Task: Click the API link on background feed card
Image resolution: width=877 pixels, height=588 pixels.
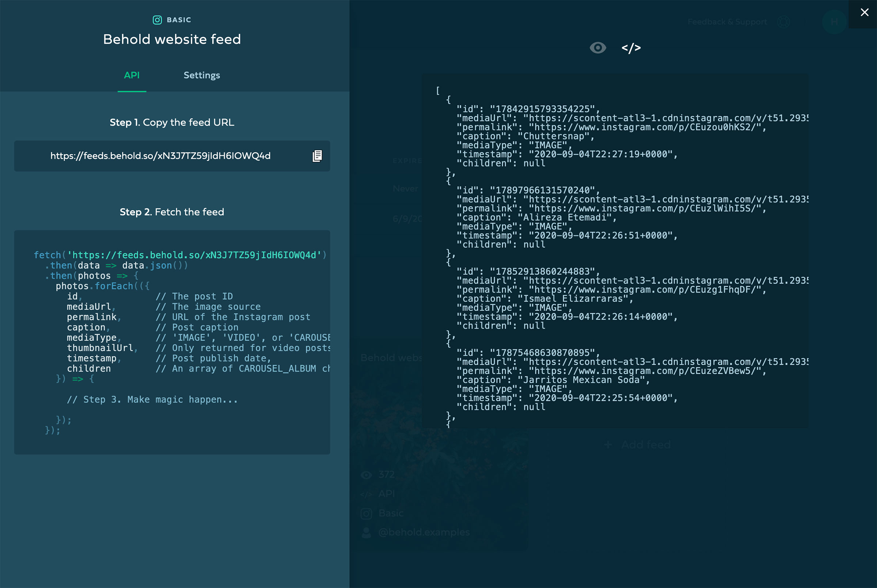Action: [387, 493]
